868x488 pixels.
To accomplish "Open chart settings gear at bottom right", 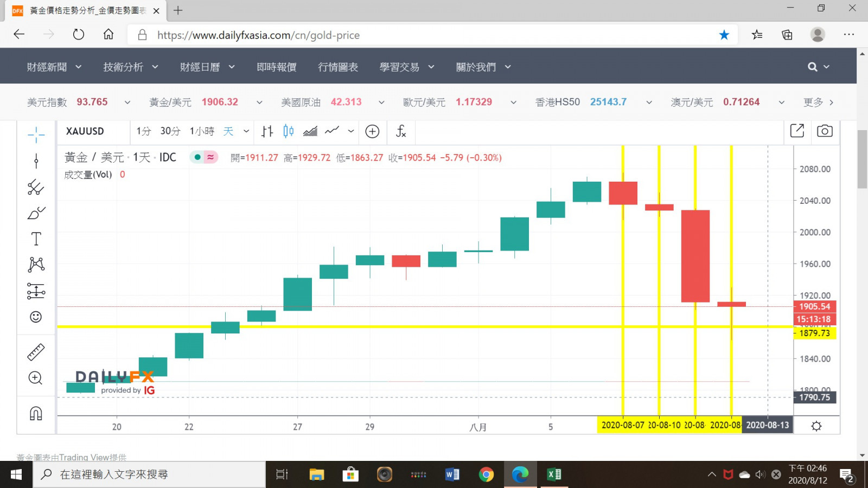I will pos(816,426).
